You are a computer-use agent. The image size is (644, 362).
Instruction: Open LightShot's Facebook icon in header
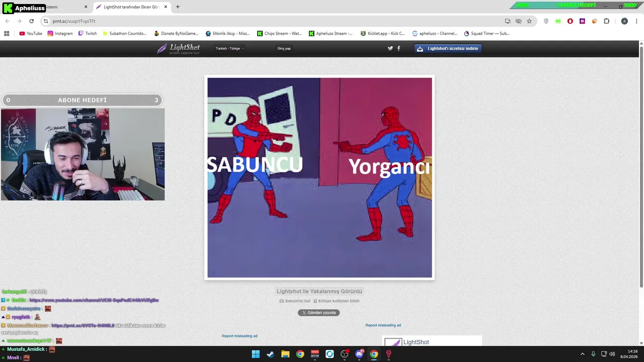point(399,48)
